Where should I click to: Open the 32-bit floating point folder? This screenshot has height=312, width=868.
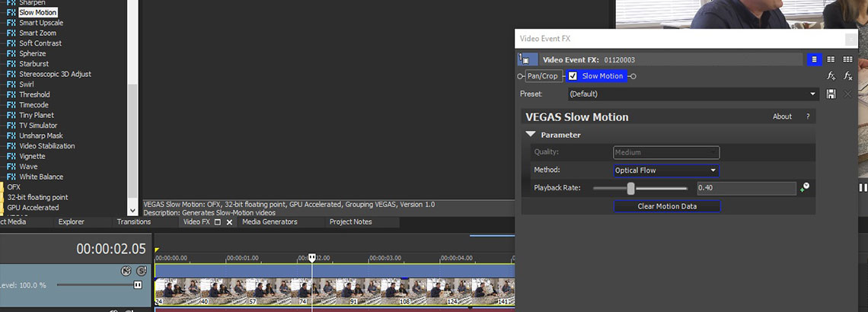(x=37, y=198)
